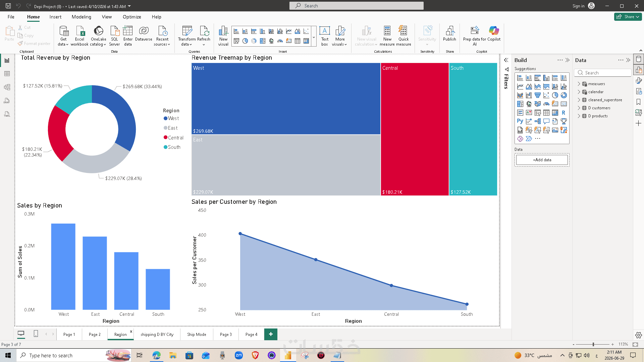Switch to shipping D BY City page
The image size is (644, 362).
[157, 334]
